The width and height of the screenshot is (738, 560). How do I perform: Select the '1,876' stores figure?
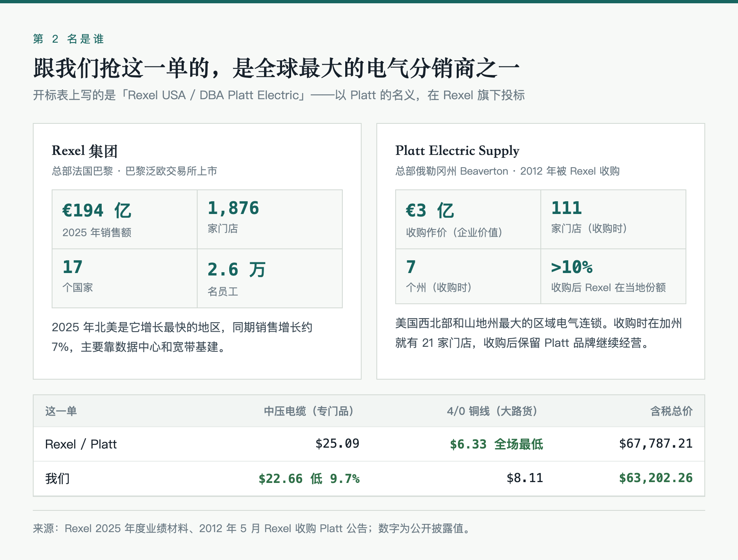tap(233, 208)
